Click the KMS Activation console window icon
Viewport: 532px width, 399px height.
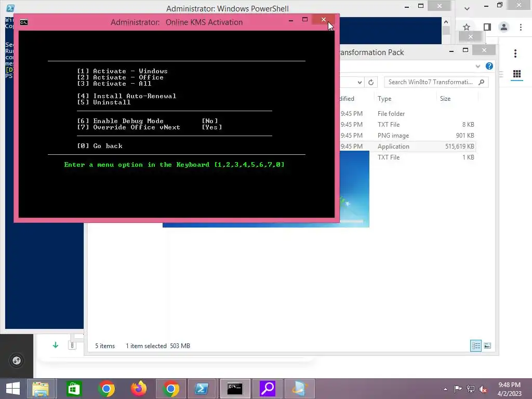(x=24, y=22)
